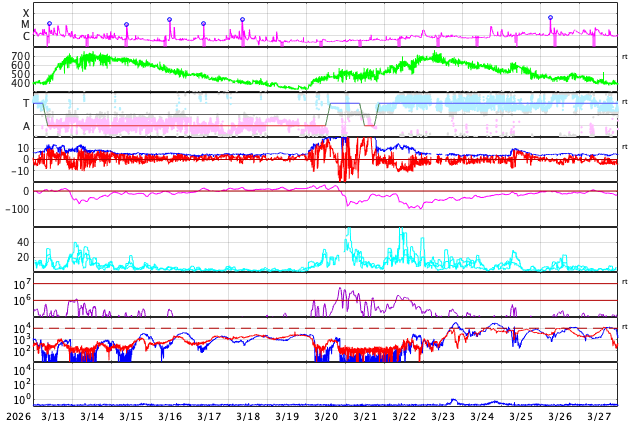Select the flare marker circle at 3/16
Screen dimensions: 634x424
[x=169, y=19]
